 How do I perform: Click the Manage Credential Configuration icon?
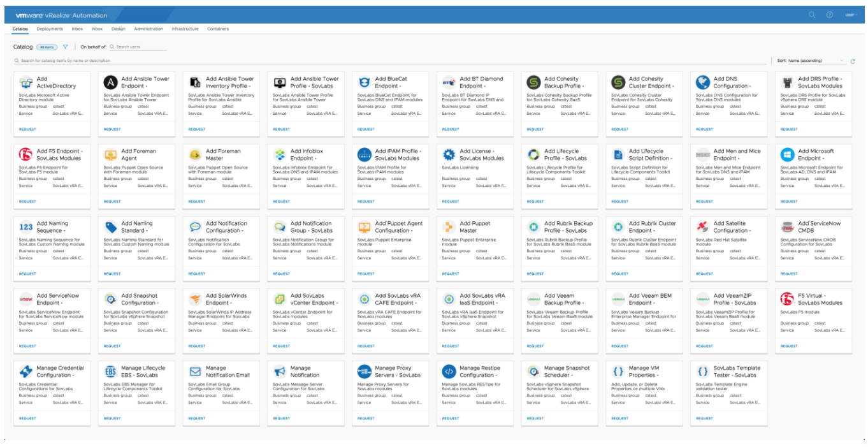pos(26,372)
